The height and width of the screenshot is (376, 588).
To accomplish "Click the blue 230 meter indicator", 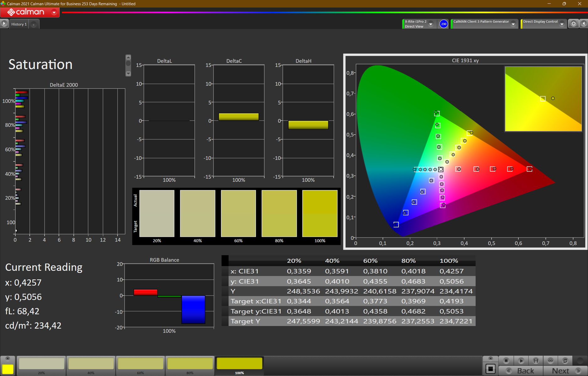I will [x=443, y=24].
